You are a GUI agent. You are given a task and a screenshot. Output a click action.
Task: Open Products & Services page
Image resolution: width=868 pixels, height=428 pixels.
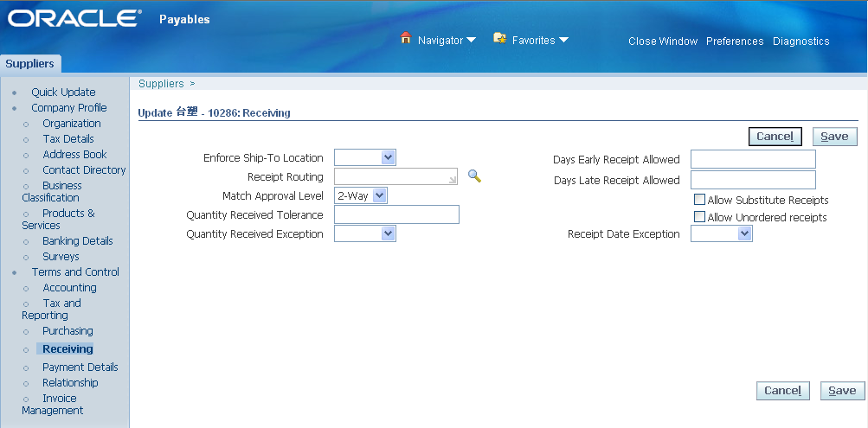[x=58, y=219]
